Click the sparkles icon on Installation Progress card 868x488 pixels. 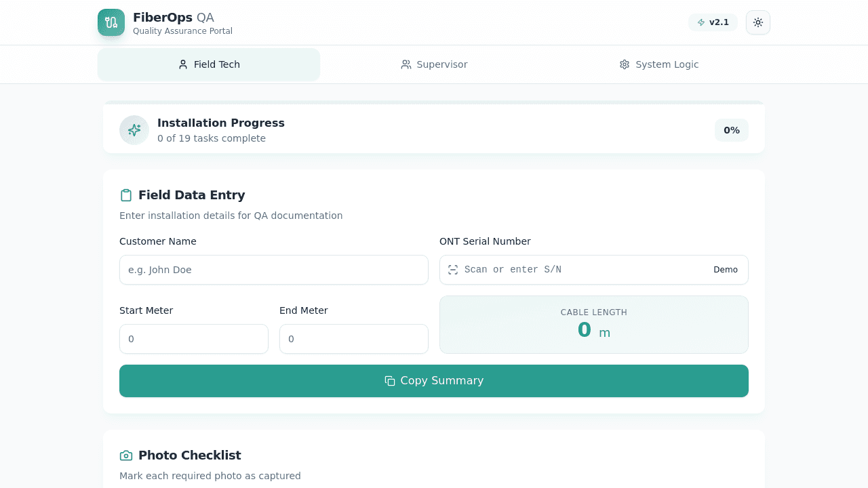(x=134, y=129)
